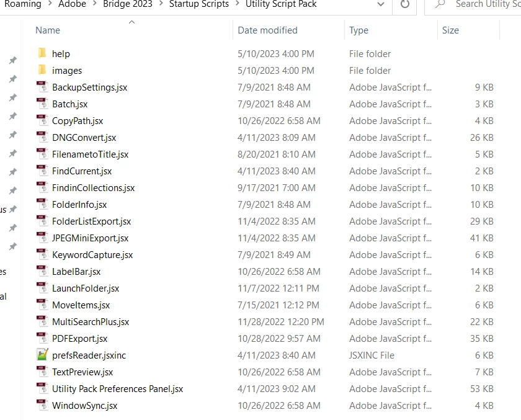Navigate to Adobe in the breadcrumb
This screenshot has height=420, width=521.
pos(72,4)
